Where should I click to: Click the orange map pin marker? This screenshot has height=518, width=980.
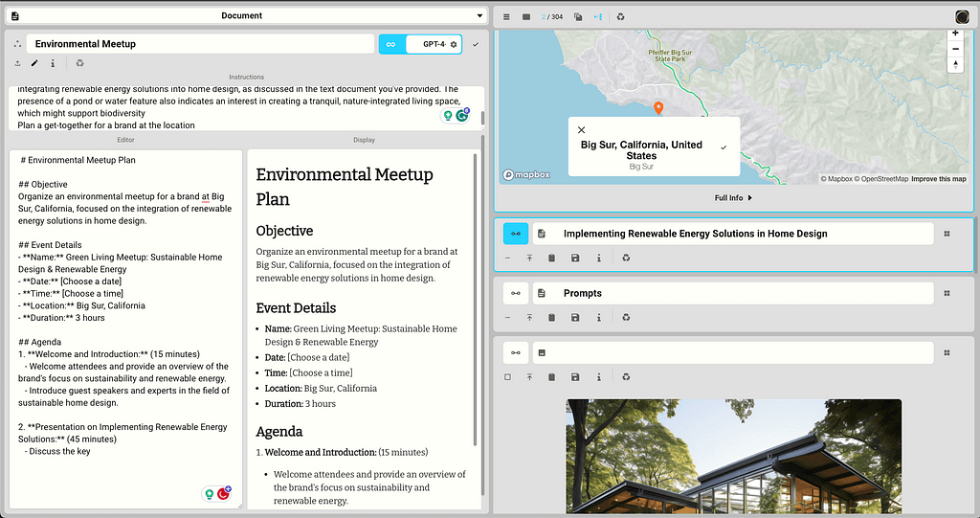click(x=658, y=107)
